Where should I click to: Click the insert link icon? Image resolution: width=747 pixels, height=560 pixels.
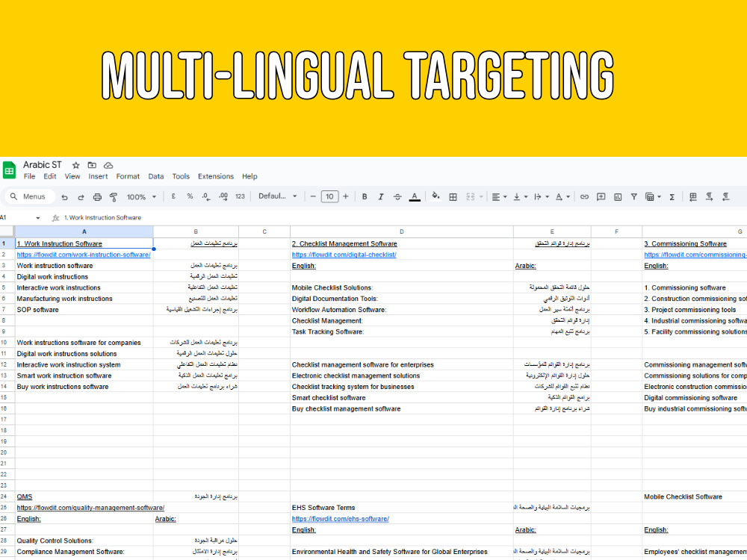pos(584,196)
